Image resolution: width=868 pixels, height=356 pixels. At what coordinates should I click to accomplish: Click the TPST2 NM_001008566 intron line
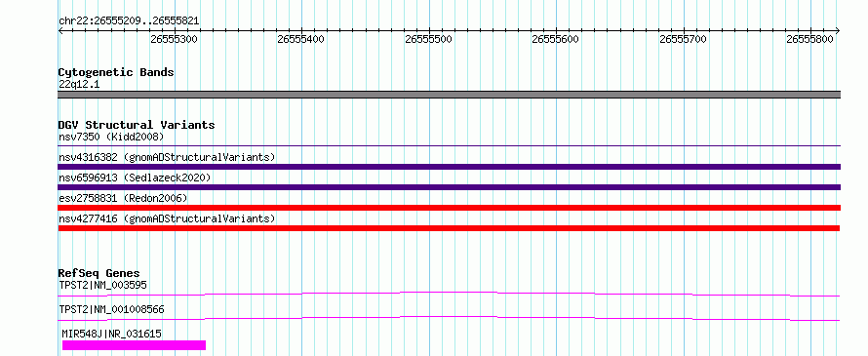coord(449,318)
